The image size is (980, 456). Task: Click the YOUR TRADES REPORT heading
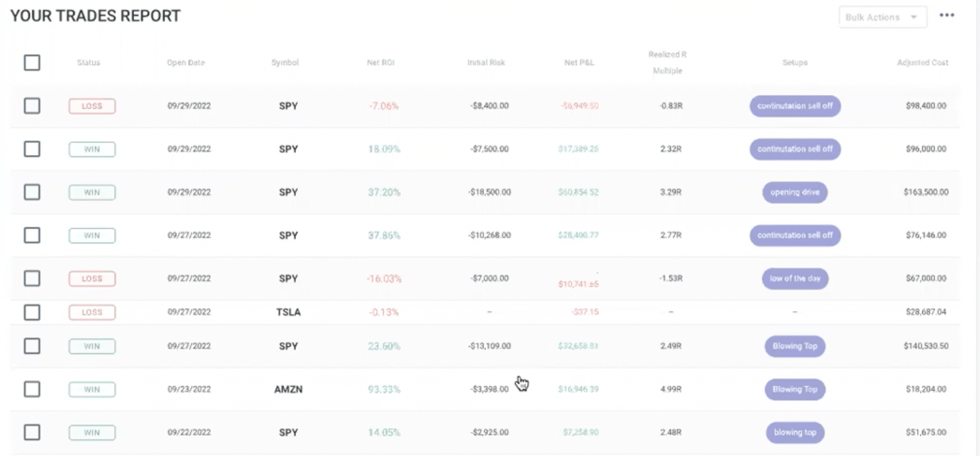click(95, 16)
